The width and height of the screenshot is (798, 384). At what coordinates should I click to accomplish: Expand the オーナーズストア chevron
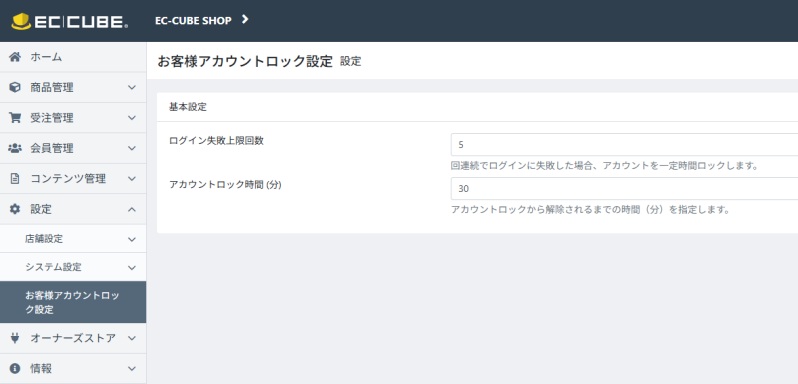tap(132, 338)
